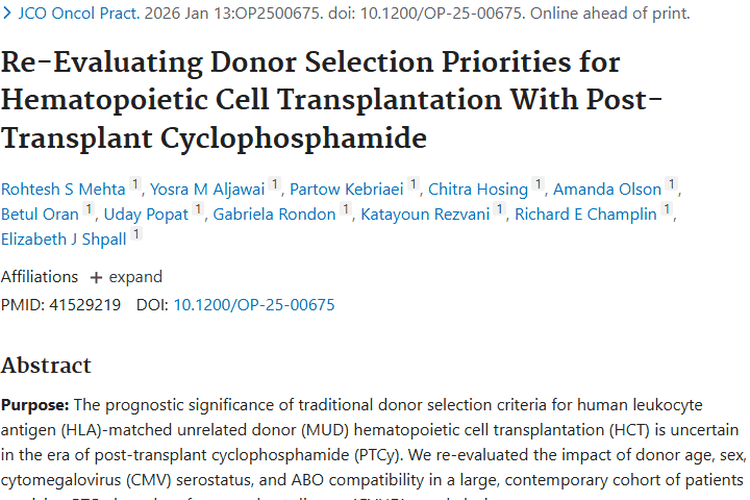Viewport: 750px width, 500px height.
Task: Expand the Affiliations section
Action: [135, 277]
